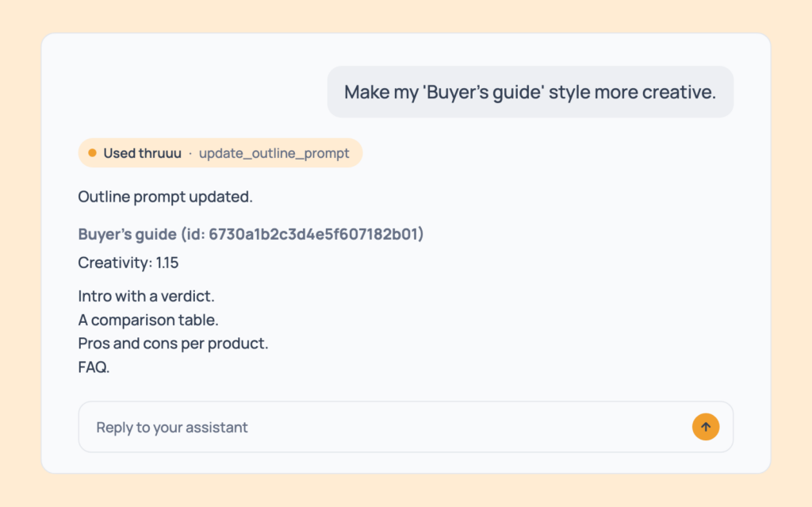812x507 pixels.
Task: Click the 'Intro with a verdict.' line
Action: pos(146,296)
